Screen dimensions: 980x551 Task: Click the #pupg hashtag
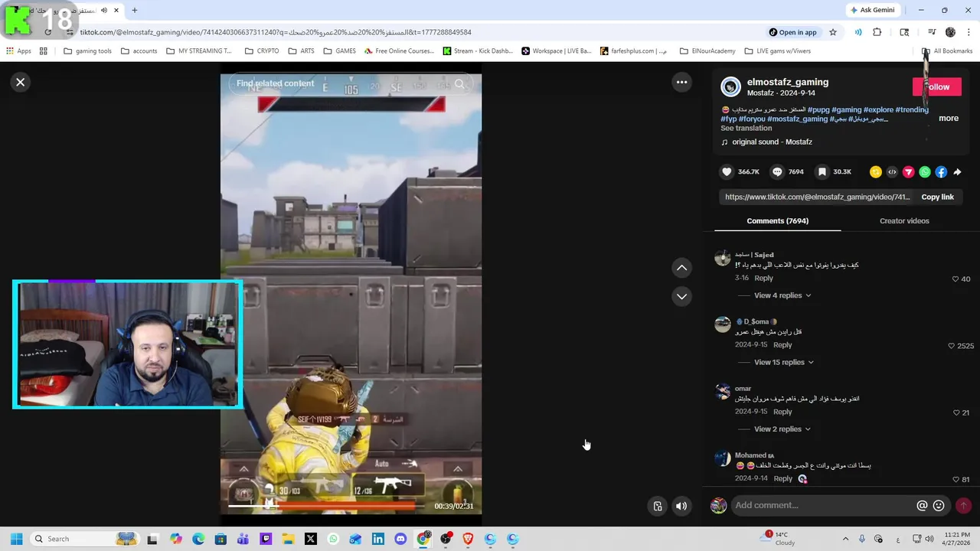point(818,109)
